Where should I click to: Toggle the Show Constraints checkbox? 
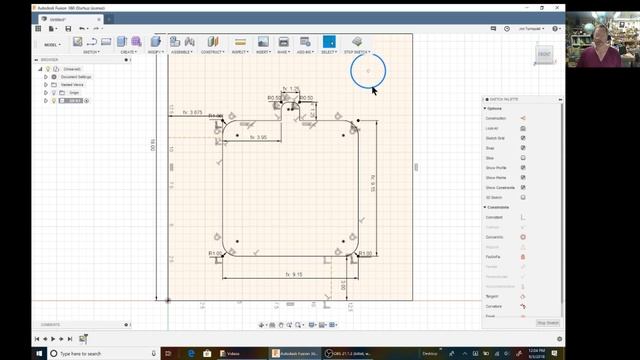(x=523, y=187)
